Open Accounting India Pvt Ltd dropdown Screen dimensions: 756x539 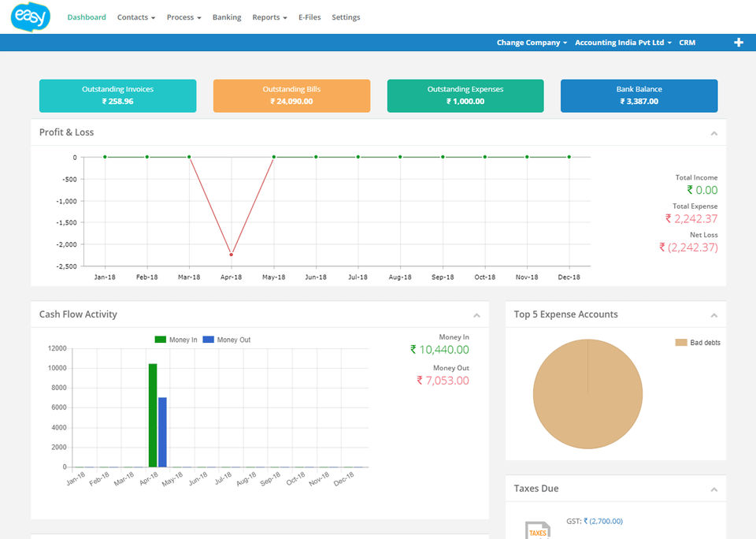623,43
